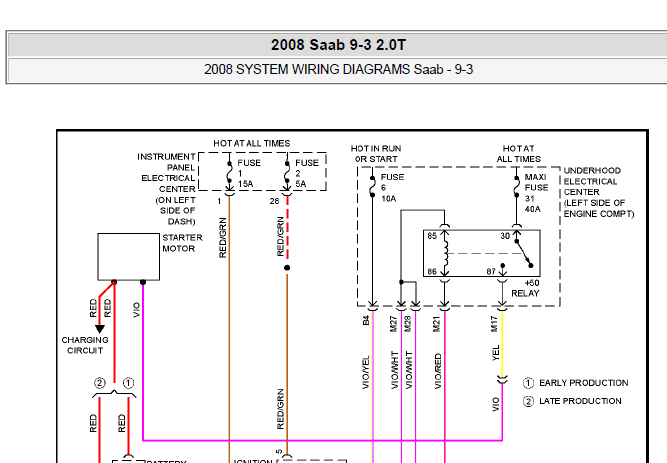Click the Late Production circled 2 legend

point(572,401)
